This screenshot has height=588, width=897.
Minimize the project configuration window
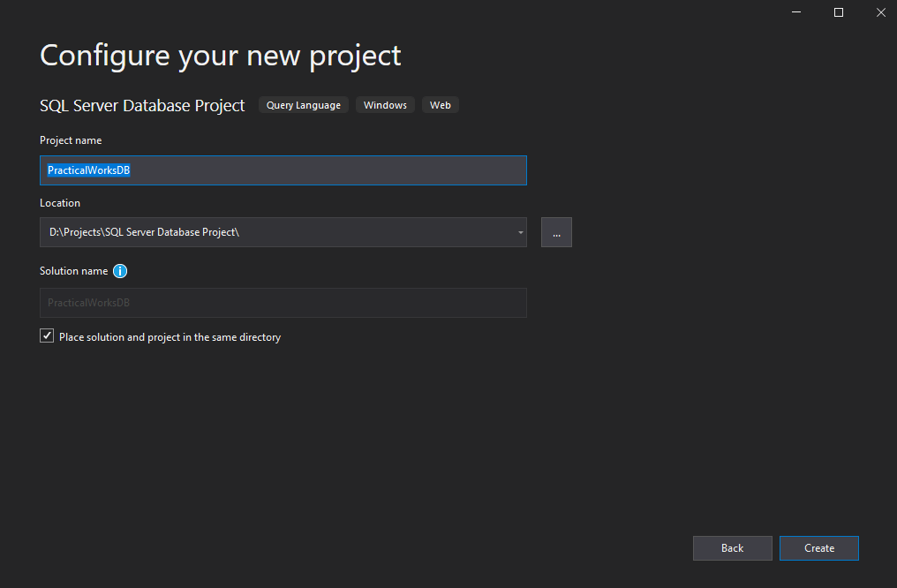coord(797,12)
